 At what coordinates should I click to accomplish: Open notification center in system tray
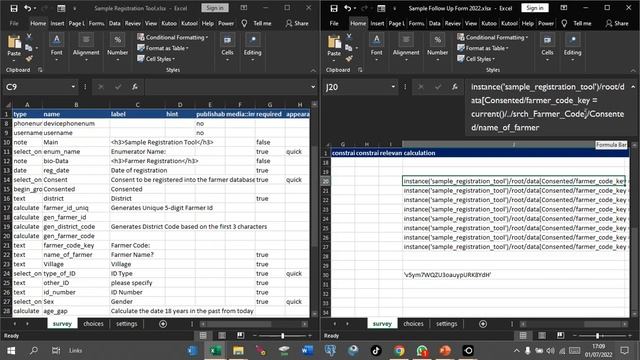click(624, 350)
